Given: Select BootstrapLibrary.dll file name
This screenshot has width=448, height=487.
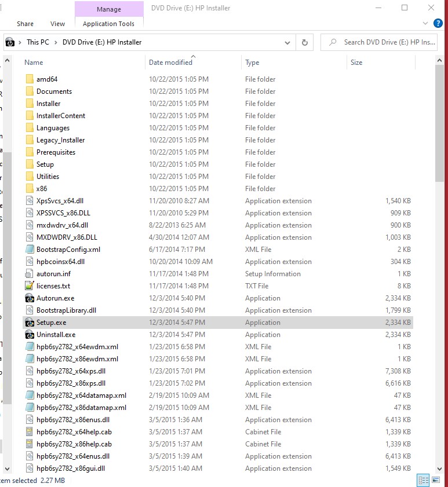Looking at the screenshot, I should (x=66, y=310).
